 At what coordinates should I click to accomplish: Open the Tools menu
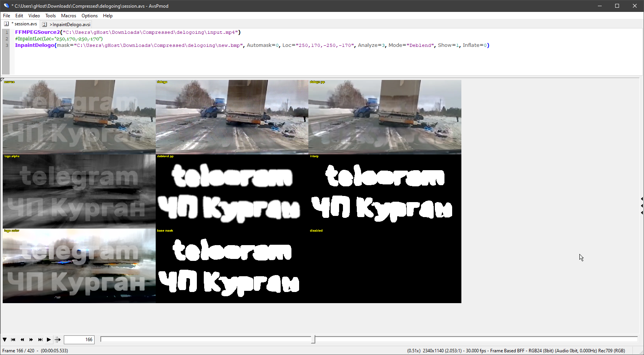coord(50,16)
